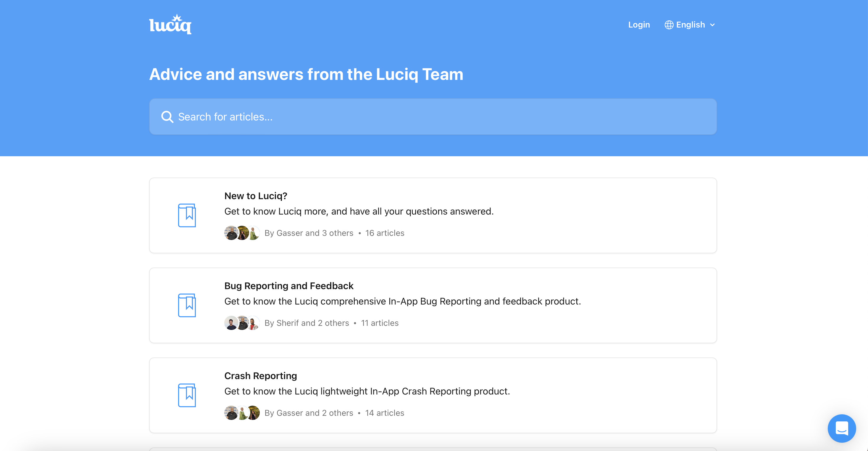The height and width of the screenshot is (451, 868).
Task: Click the Bug Reporting collection bookmark icon
Action: coord(187,305)
